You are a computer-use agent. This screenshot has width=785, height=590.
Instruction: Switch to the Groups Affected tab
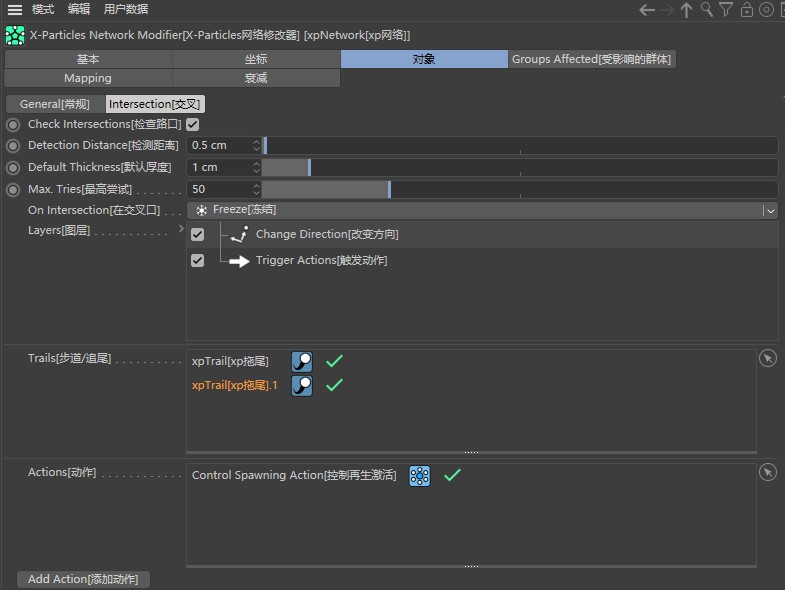click(591, 59)
